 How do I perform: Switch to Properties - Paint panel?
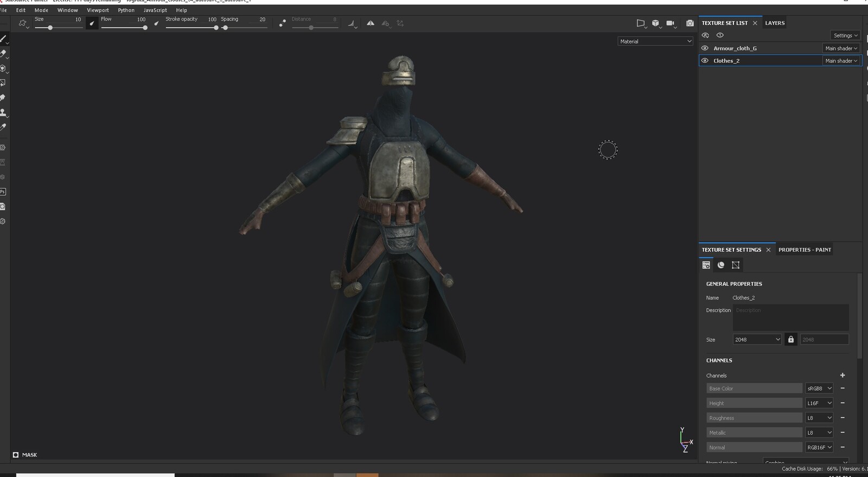pos(805,250)
